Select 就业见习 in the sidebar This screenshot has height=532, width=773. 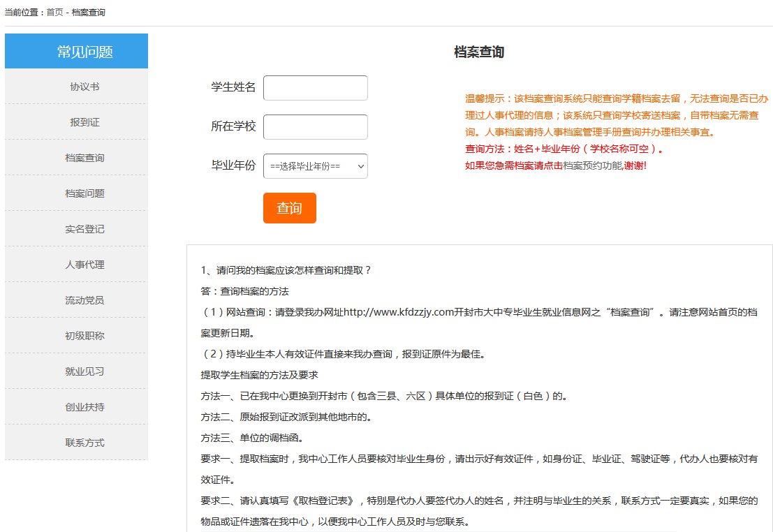point(84,371)
